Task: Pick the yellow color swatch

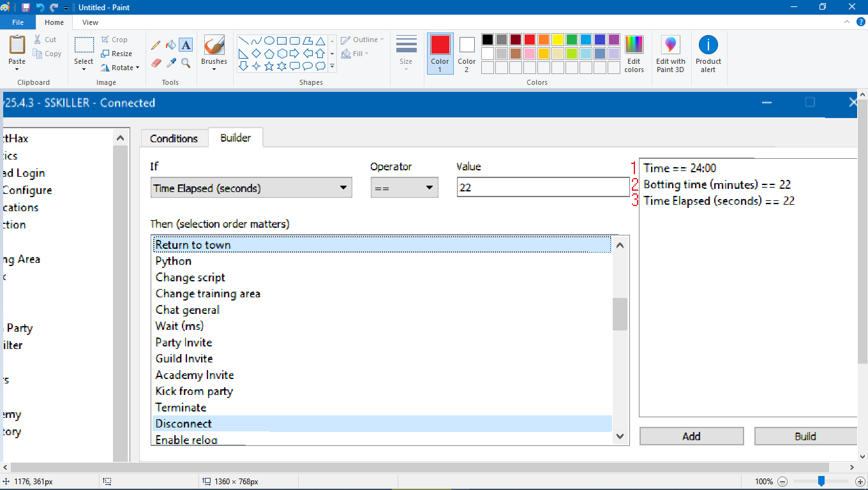Action: (557, 40)
